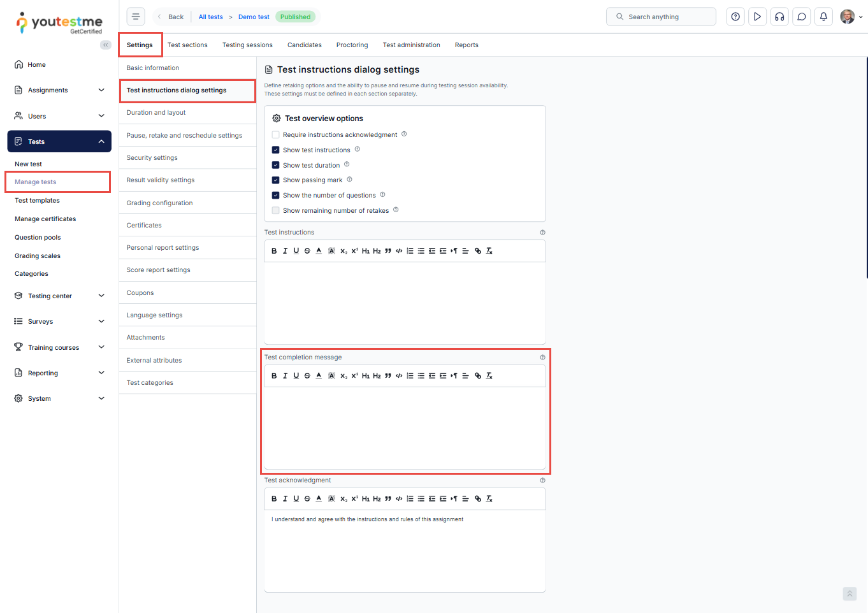Open Basic information settings
Screen dimensions: 868x613
[187, 68]
